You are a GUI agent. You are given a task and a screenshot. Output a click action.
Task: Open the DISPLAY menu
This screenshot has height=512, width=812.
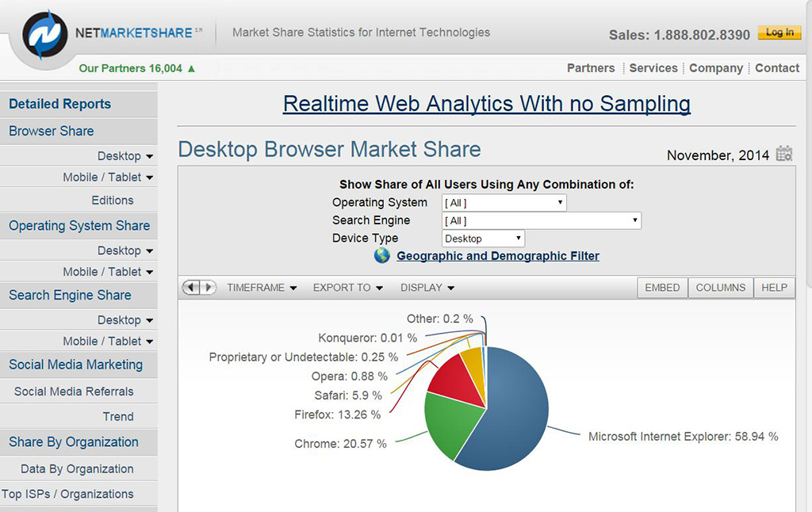point(427,288)
